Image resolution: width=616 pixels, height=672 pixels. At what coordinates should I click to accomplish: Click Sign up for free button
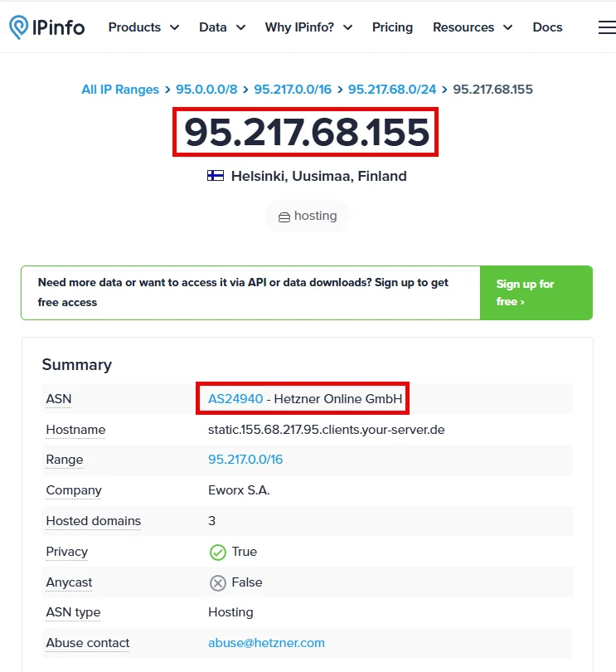(x=536, y=293)
